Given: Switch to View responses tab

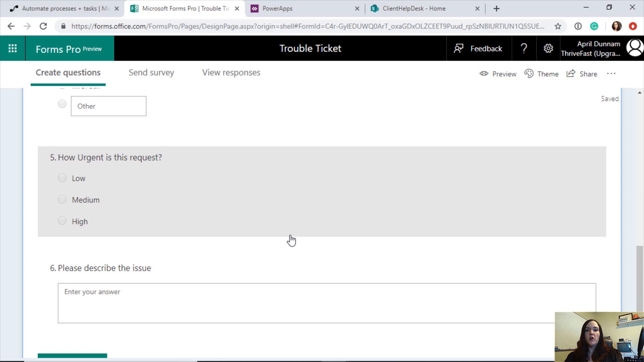Looking at the screenshot, I should tap(231, 72).
